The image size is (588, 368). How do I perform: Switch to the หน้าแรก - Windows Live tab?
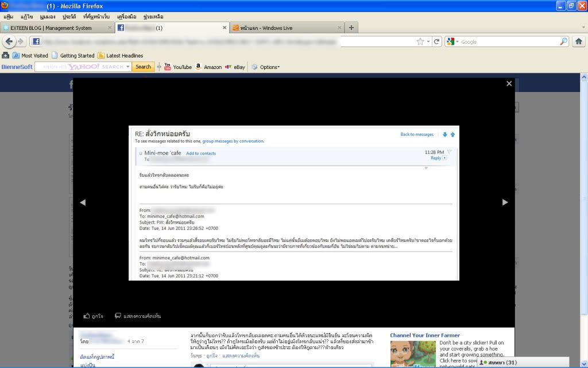(287, 28)
